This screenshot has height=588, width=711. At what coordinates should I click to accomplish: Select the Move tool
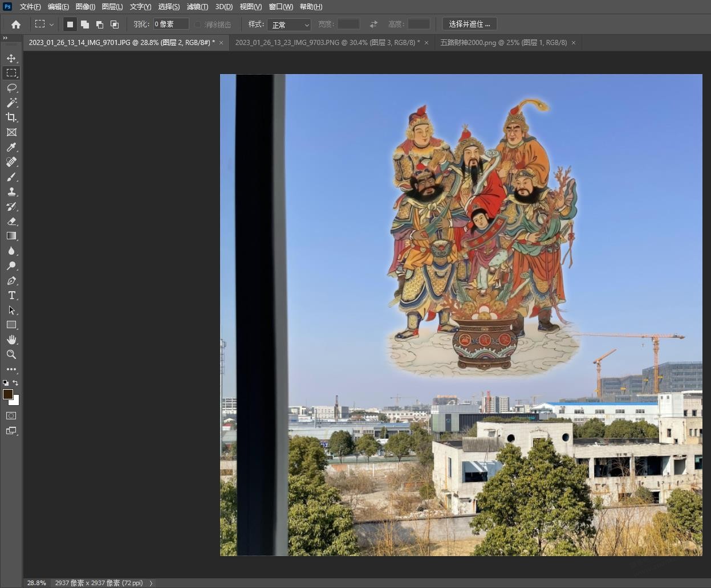tap(11, 58)
